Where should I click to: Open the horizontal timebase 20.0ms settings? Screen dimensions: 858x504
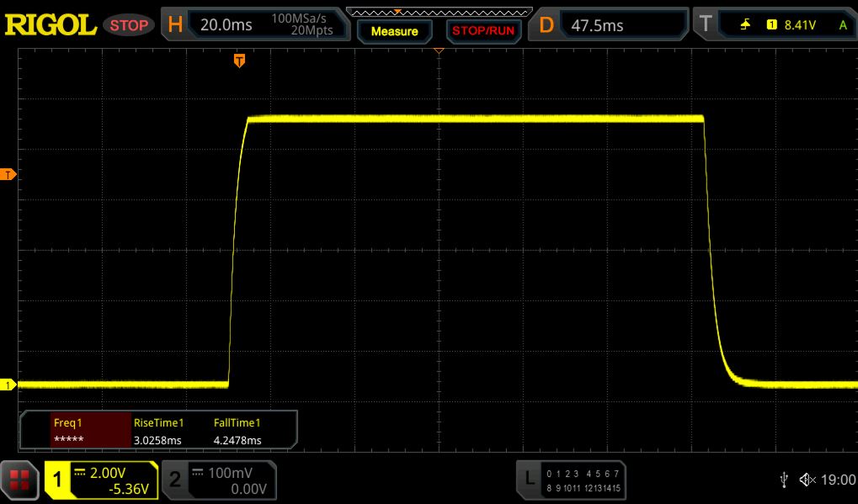coord(254,25)
